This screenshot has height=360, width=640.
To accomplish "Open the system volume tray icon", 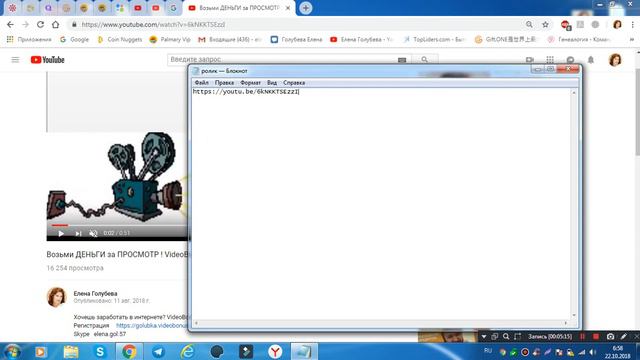I will [x=593, y=352].
